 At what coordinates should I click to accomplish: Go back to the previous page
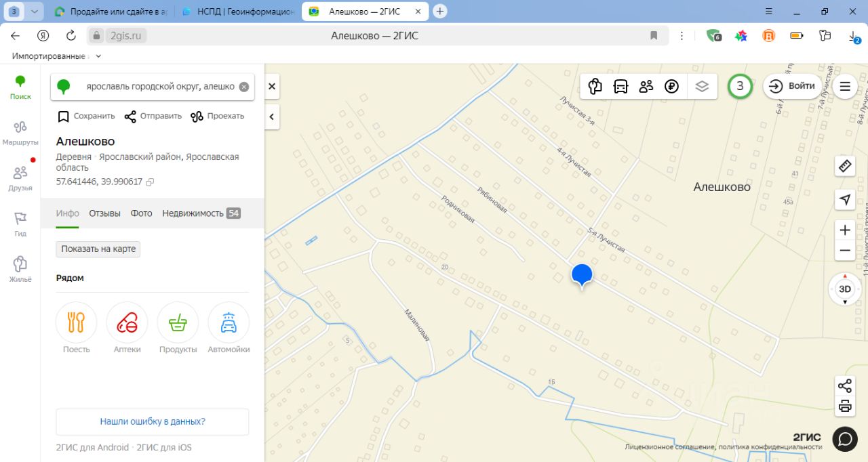(x=15, y=36)
